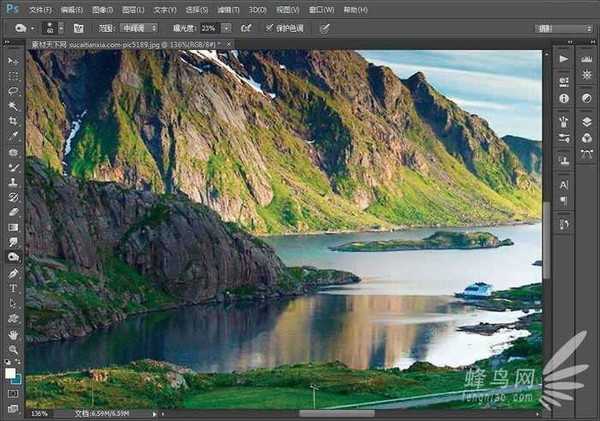
Task: Click the foreground color swatch
Action: pyautogui.click(x=10, y=373)
